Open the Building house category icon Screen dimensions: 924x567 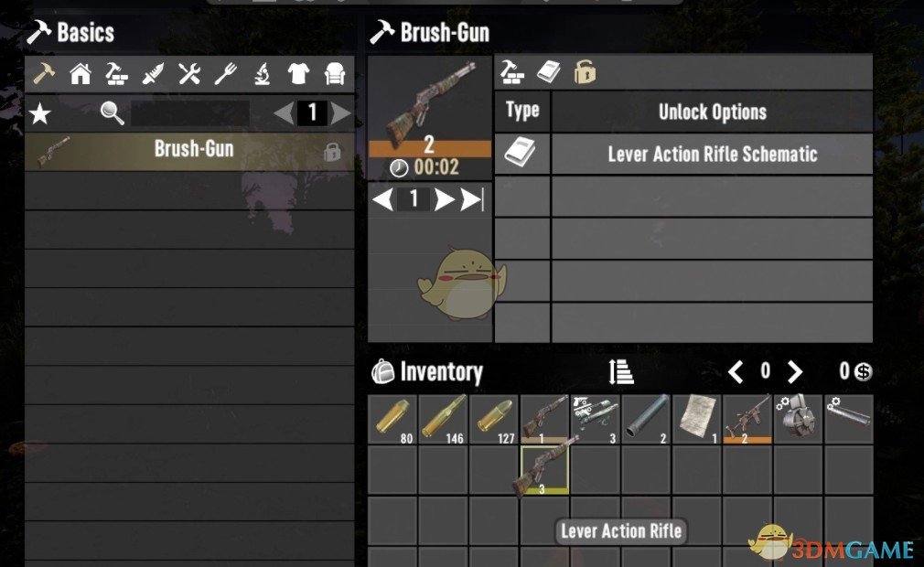point(81,74)
